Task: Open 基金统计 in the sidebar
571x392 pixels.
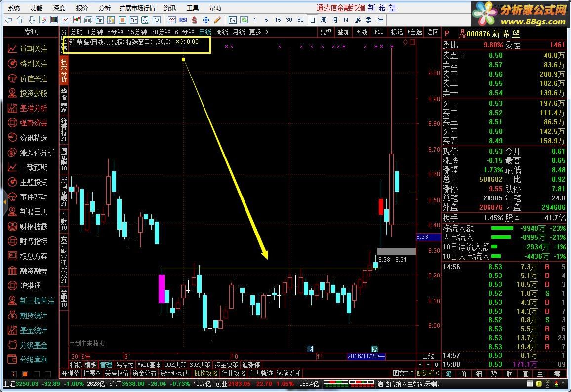Action: coord(29,330)
